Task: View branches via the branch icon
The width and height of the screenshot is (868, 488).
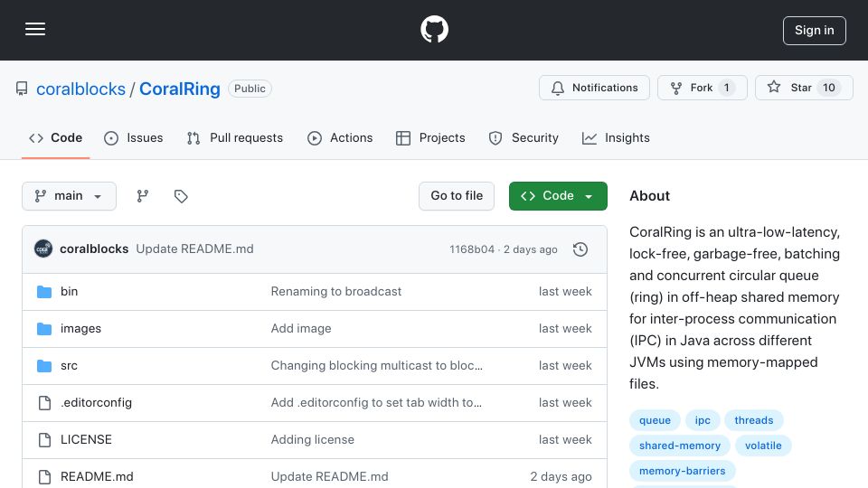Action: tap(143, 196)
